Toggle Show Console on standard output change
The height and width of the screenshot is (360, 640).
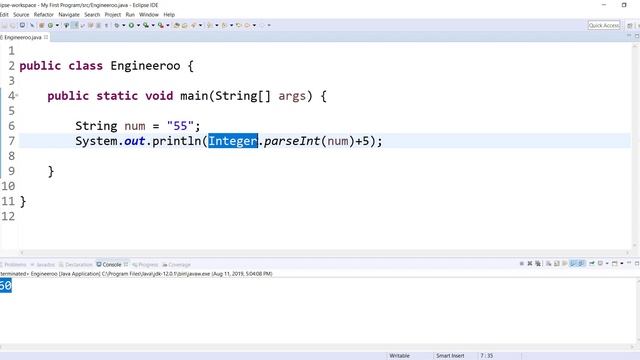[x=573, y=263]
